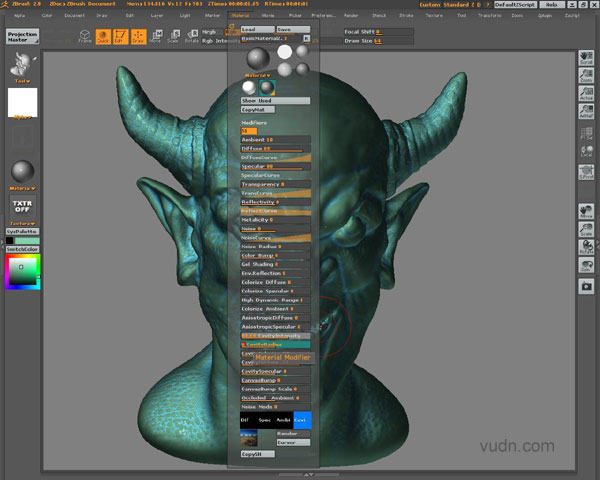
Task: Expand the Material dropdown label in palette
Action: click(258, 75)
